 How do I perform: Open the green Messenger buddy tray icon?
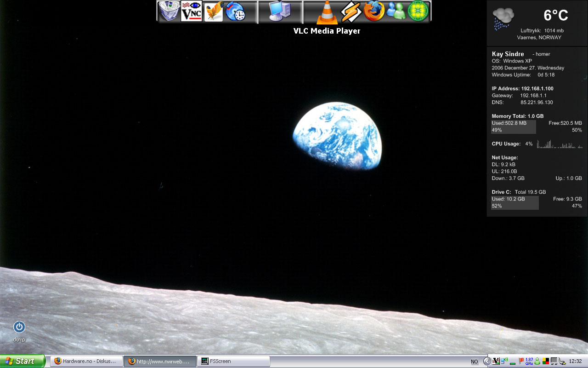(537, 361)
